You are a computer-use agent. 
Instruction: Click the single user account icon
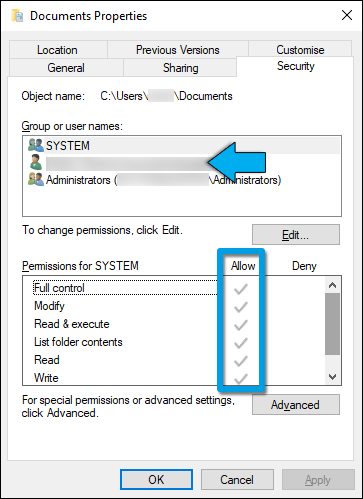click(36, 162)
